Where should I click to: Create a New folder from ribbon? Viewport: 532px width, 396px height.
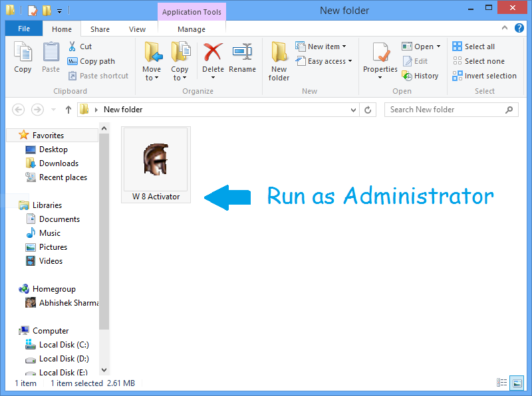pos(279,61)
